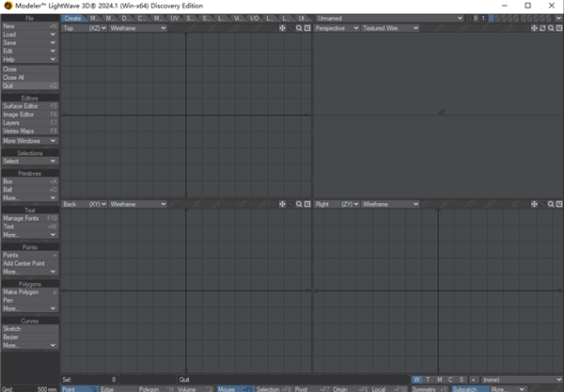Select the Create tab
The width and height of the screenshot is (564, 392).
click(x=72, y=18)
